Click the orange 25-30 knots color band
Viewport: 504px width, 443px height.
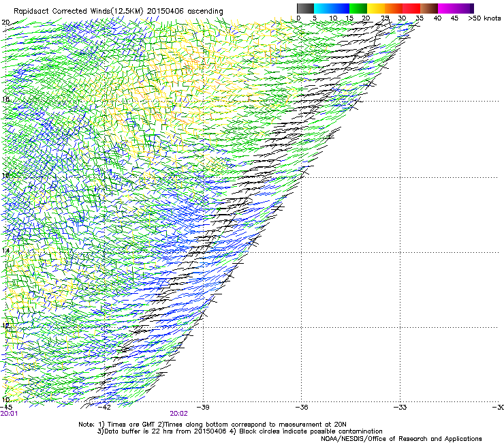394,8
